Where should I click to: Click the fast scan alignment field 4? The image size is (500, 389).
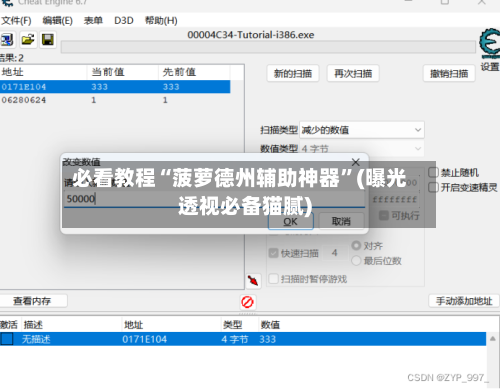coord(335,253)
